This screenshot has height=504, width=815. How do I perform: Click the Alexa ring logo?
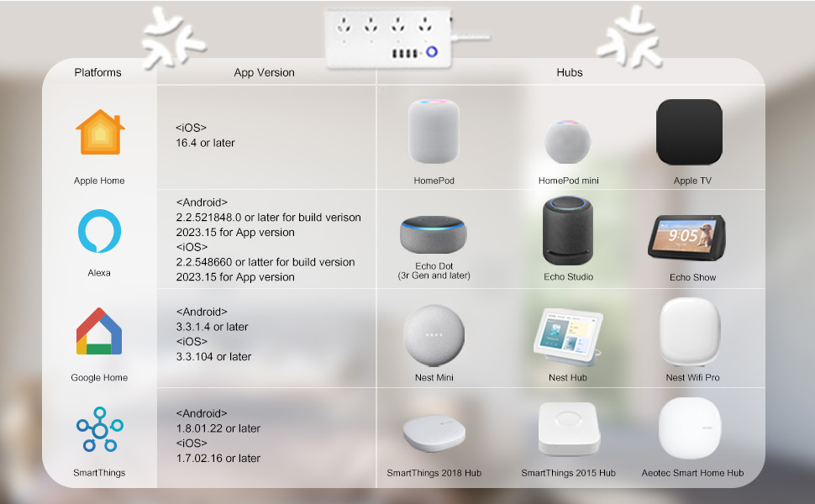[99, 231]
